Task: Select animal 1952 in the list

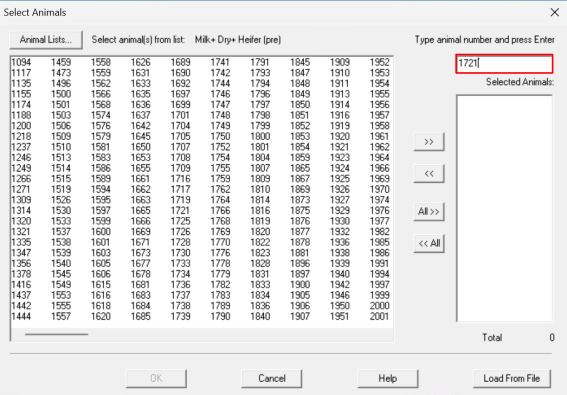Action: pos(380,62)
